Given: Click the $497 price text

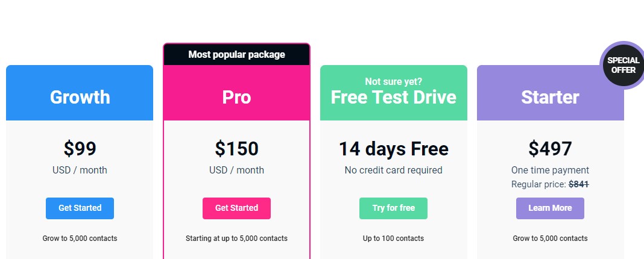Looking at the screenshot, I should click(x=550, y=149).
